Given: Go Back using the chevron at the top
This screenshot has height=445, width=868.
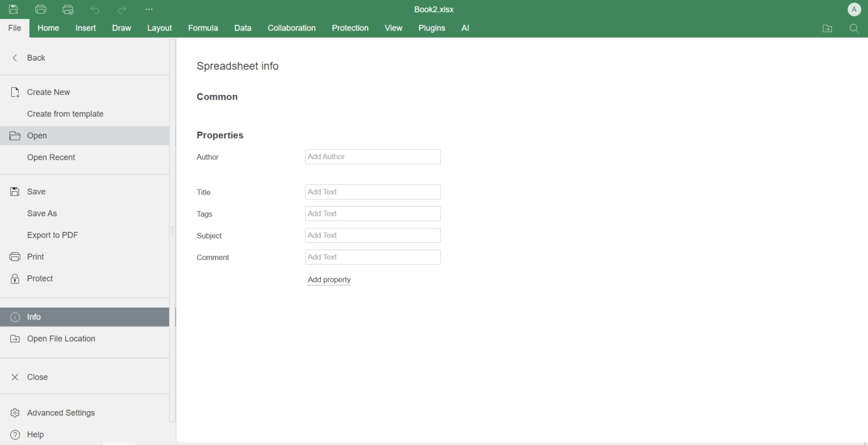Looking at the screenshot, I should click(15, 58).
